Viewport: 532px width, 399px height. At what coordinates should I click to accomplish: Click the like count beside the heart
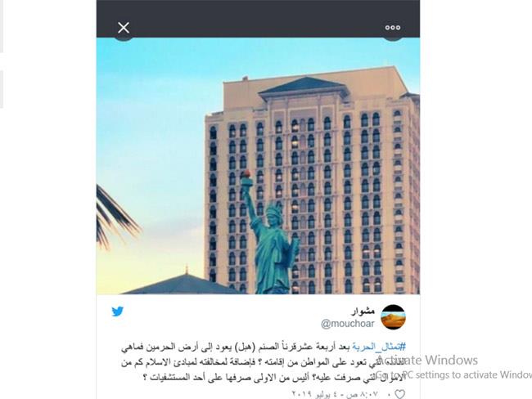click(x=389, y=394)
